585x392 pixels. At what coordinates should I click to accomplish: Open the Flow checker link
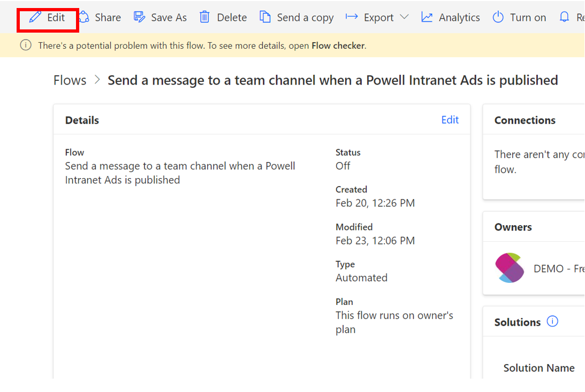(338, 45)
